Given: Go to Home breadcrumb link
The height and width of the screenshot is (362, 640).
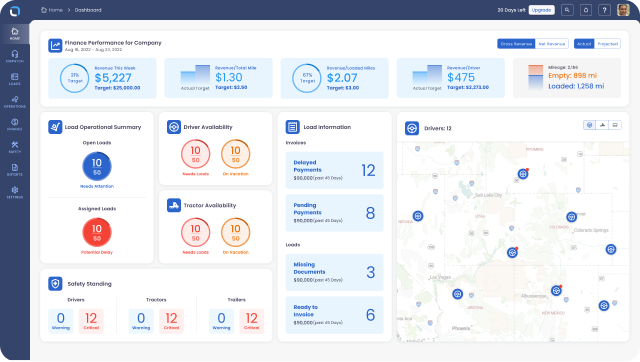Looking at the screenshot, I should 52,10.
